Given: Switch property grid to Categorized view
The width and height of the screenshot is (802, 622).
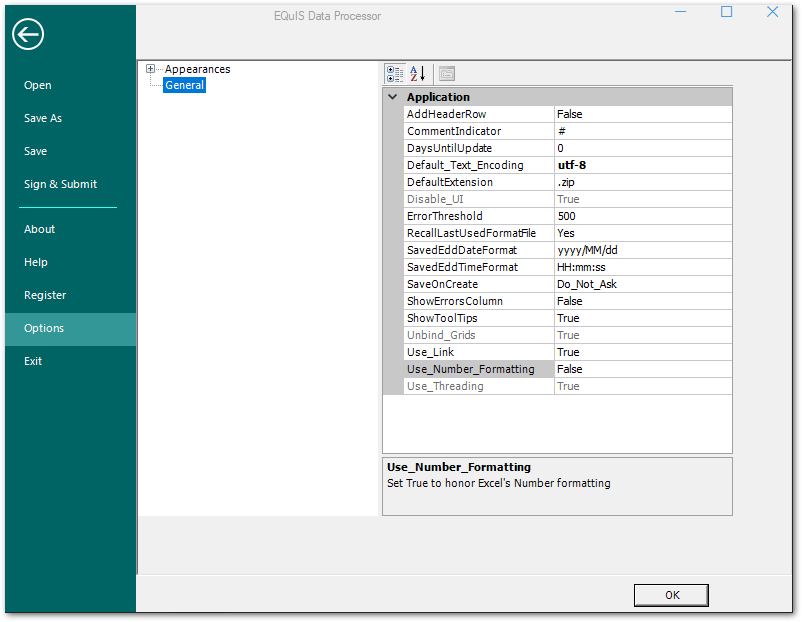Looking at the screenshot, I should point(394,74).
